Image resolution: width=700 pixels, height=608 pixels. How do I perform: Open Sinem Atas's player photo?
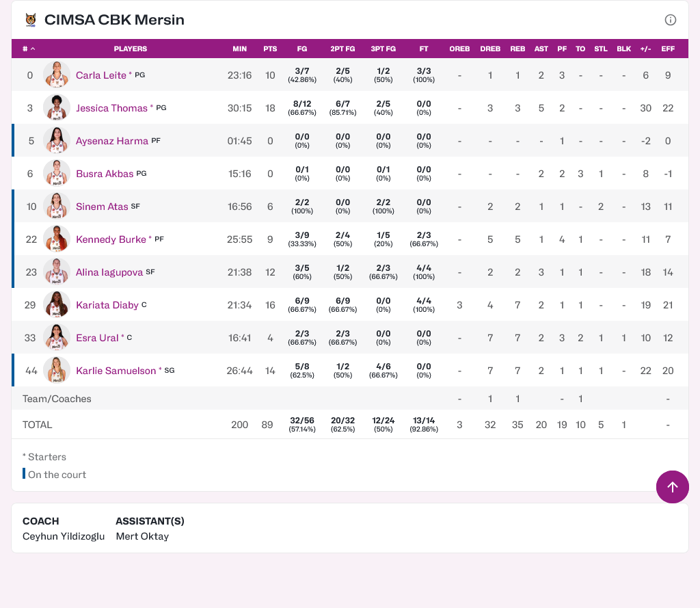point(57,207)
